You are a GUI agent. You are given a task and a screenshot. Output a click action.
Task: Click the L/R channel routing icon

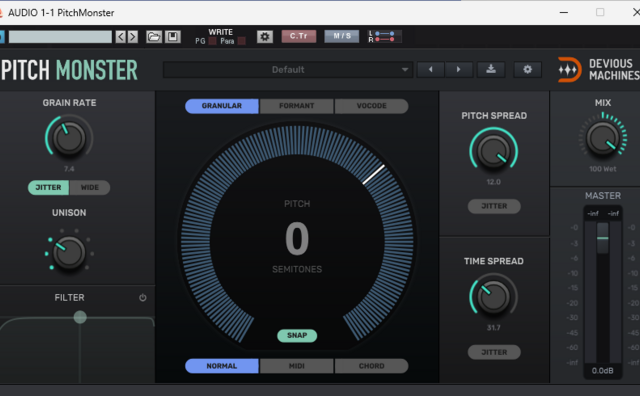click(x=385, y=36)
